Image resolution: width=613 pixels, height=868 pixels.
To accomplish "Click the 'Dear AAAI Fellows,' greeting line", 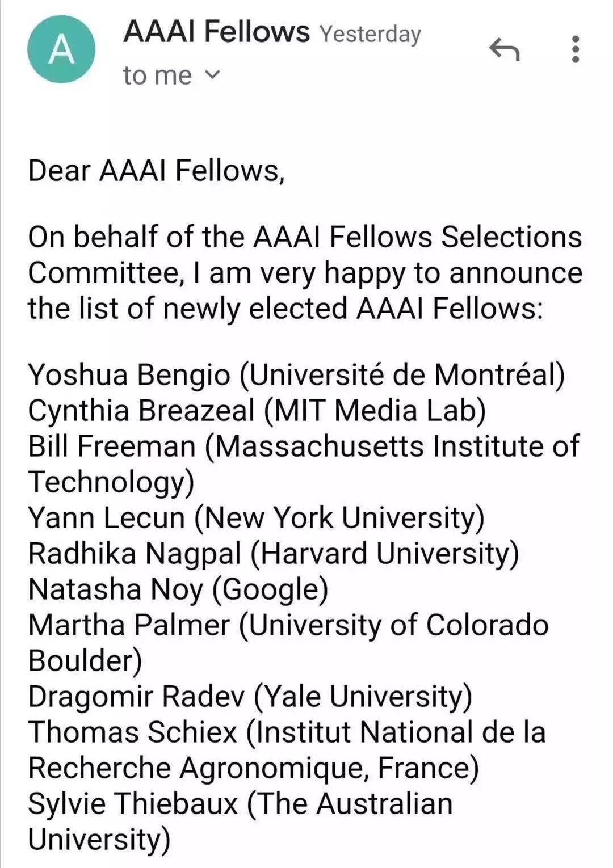I will (156, 170).
